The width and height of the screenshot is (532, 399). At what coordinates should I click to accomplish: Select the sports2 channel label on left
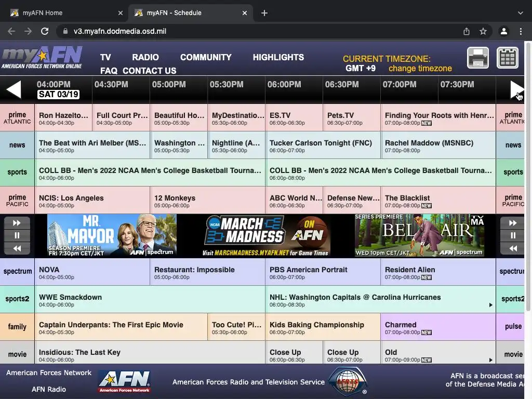(17, 299)
